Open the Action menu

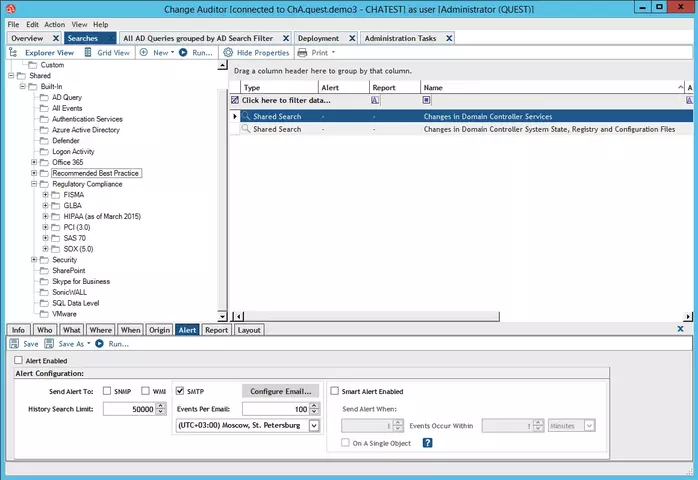pyautogui.click(x=54, y=24)
